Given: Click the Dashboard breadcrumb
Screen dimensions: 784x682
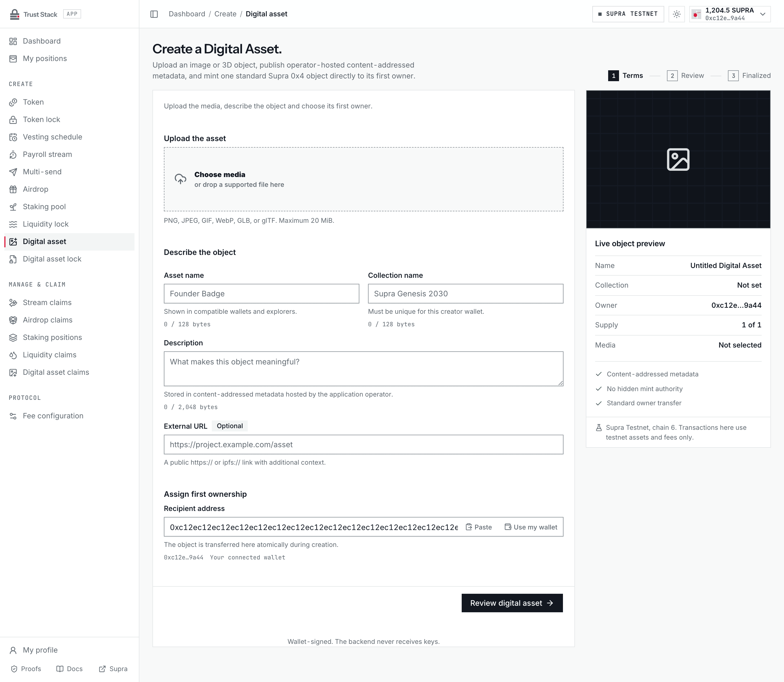Looking at the screenshot, I should [x=187, y=14].
